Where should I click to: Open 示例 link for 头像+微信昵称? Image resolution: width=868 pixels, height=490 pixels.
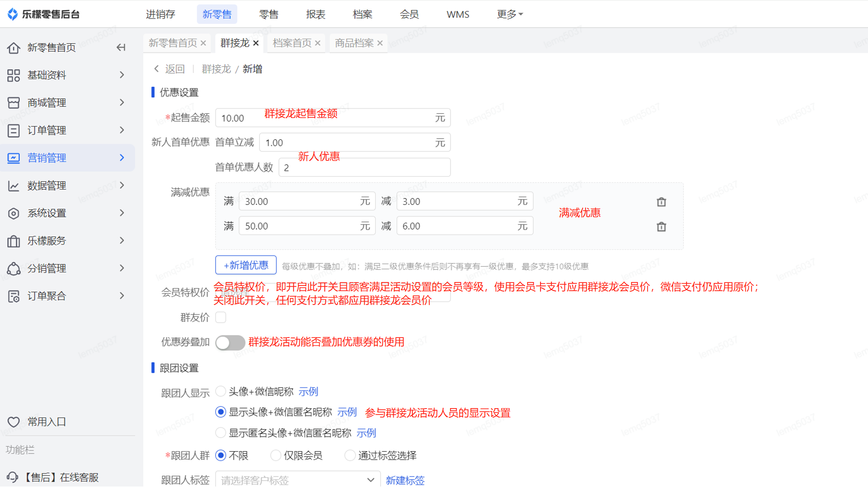tap(308, 392)
